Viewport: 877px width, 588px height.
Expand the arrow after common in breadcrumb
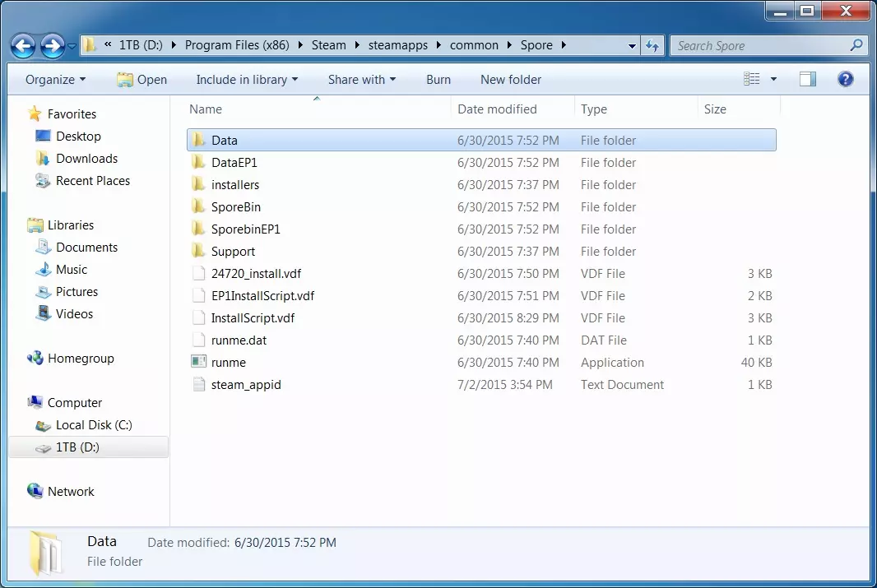pos(509,45)
